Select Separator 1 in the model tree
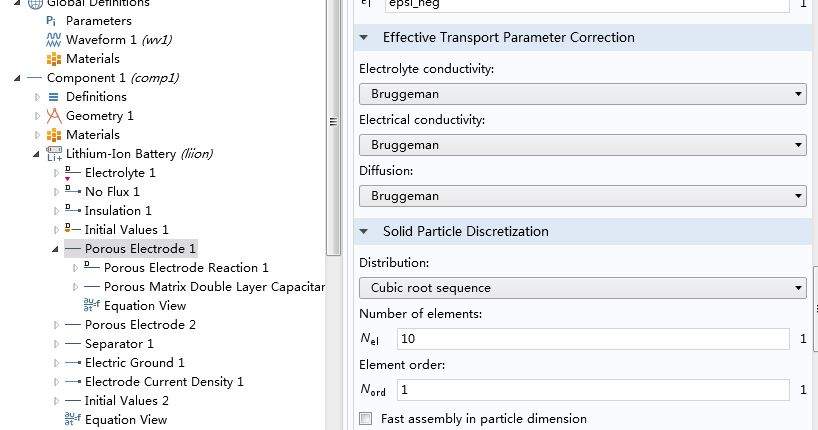Image resolution: width=818 pixels, height=430 pixels. tap(118, 344)
